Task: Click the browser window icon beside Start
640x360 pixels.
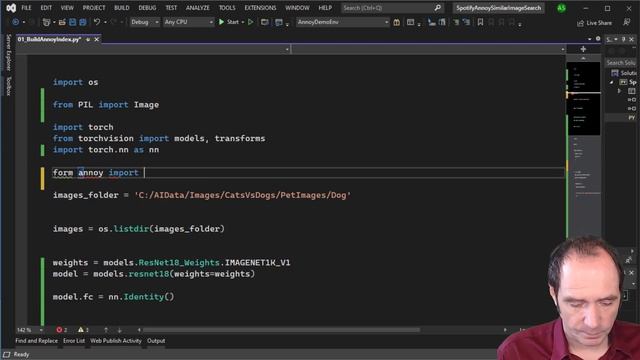Action: click(264, 22)
